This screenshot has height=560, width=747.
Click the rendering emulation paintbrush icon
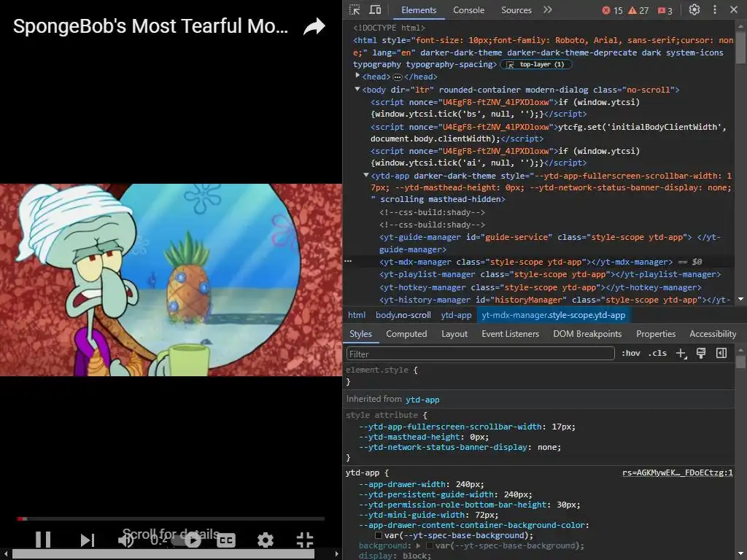click(701, 354)
